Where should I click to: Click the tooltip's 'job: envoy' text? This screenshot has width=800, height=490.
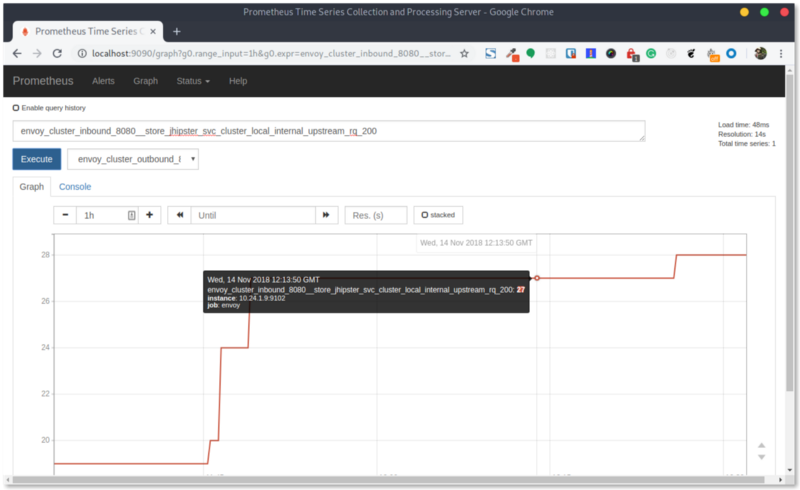(x=223, y=305)
